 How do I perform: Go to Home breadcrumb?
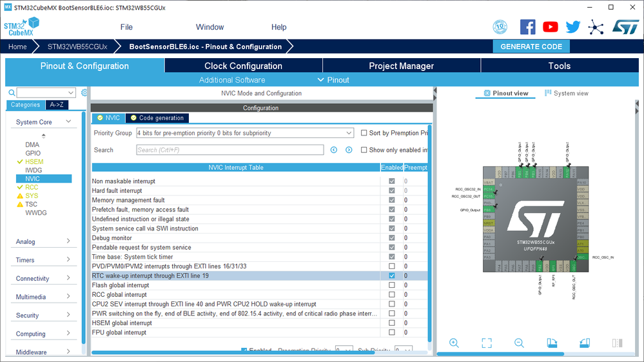click(17, 46)
